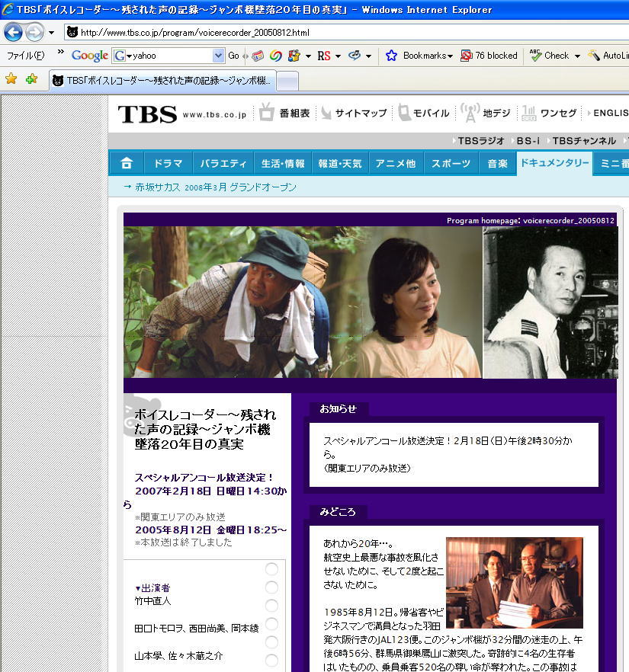Viewport: 629px width, 672px height.
Task: Click the ABC Check spelling button
Action: (x=549, y=56)
